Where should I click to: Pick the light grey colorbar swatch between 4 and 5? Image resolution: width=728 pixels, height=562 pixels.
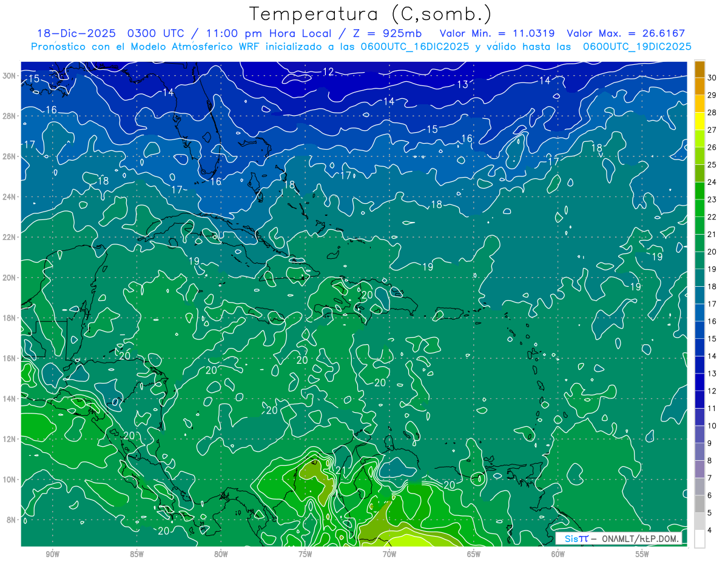699,522
